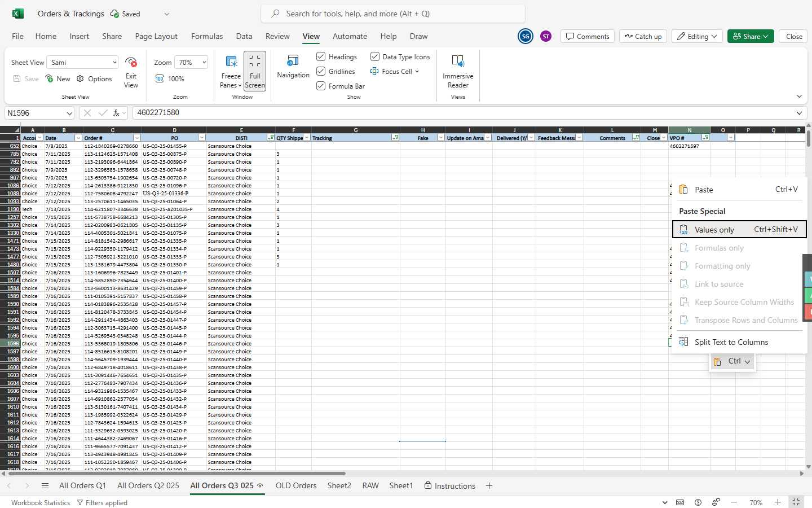Viewport: 812px width, 508px height.
Task: Add a new sheet with plus icon
Action: point(489,486)
